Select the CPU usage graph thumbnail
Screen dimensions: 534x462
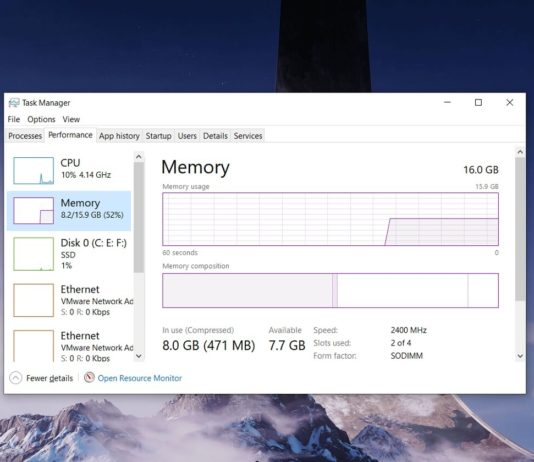33,171
